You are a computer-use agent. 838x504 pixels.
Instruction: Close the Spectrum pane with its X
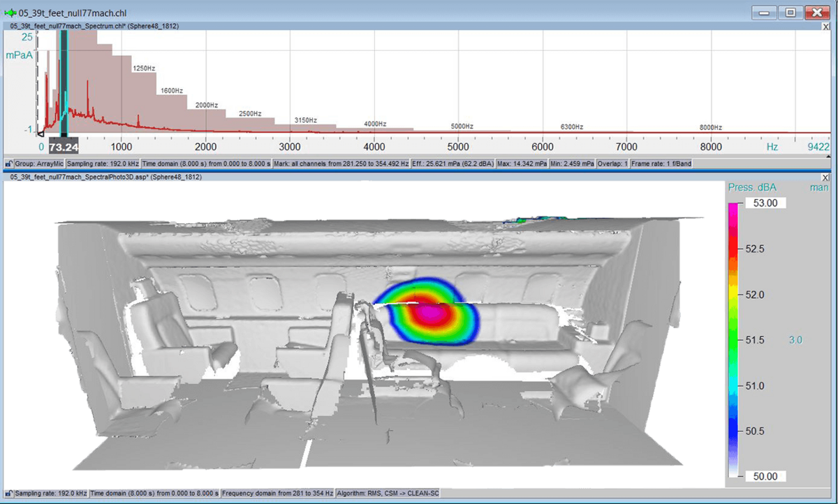[826, 26]
